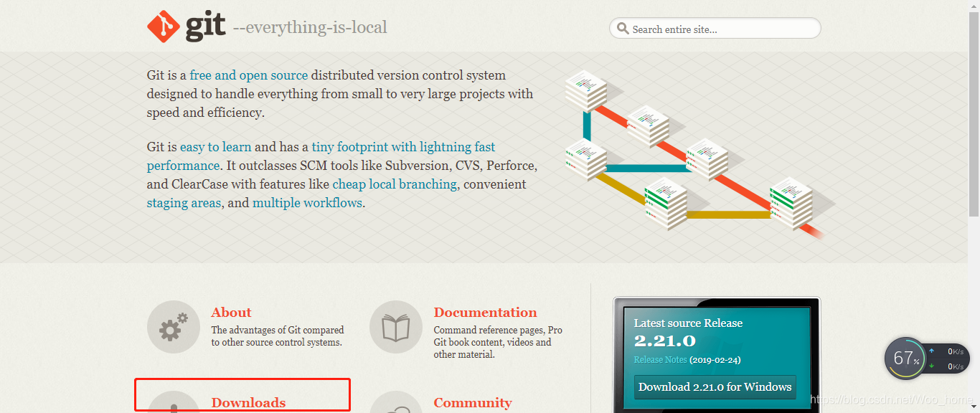
Task: Open the About section heading
Action: point(231,313)
